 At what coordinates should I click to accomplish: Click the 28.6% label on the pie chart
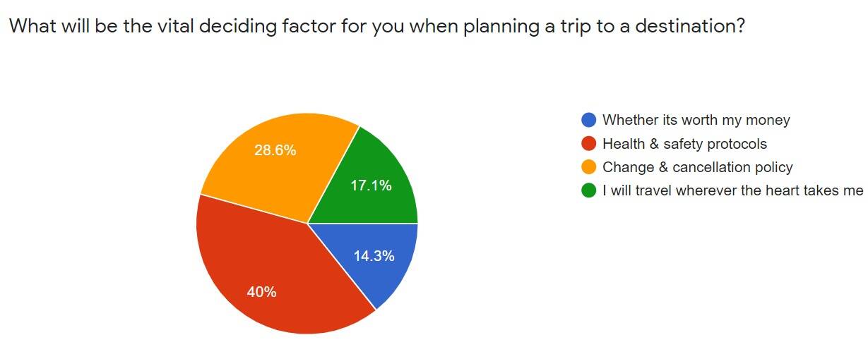pyautogui.click(x=275, y=150)
